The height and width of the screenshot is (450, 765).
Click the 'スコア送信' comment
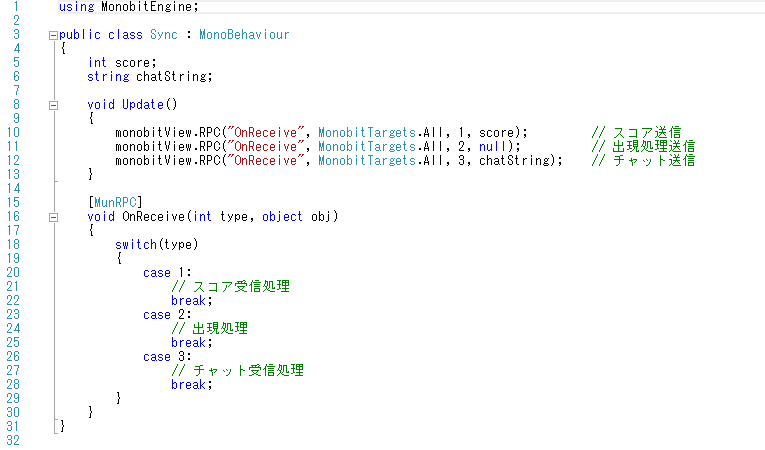pyautogui.click(x=636, y=133)
